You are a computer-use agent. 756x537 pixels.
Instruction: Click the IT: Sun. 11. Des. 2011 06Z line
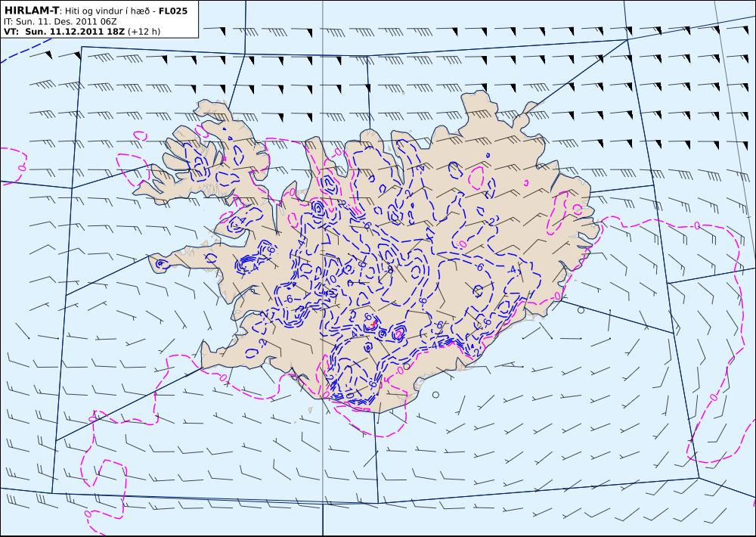60,21
